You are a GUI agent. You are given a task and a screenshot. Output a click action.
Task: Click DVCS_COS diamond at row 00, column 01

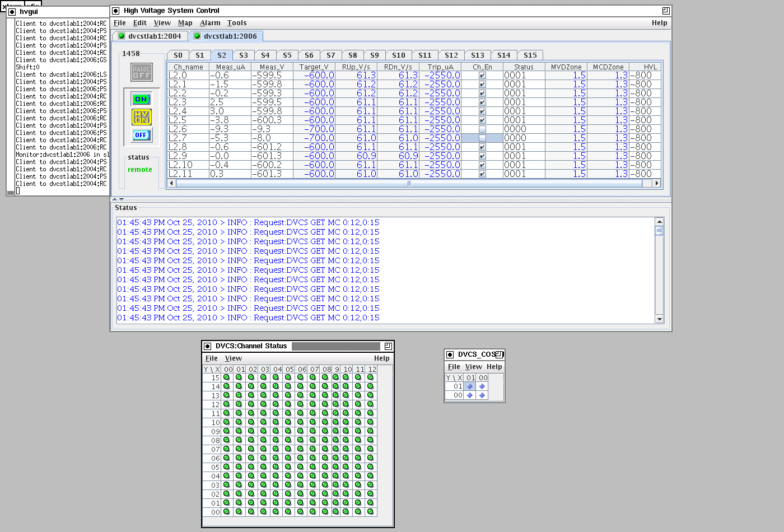(470, 395)
